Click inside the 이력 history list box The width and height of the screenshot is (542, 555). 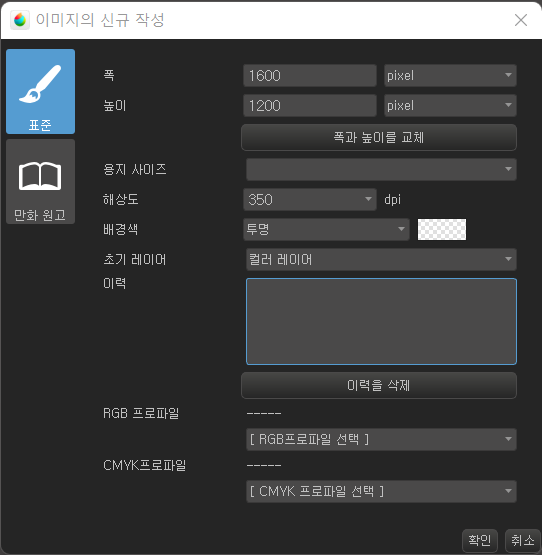coord(381,321)
